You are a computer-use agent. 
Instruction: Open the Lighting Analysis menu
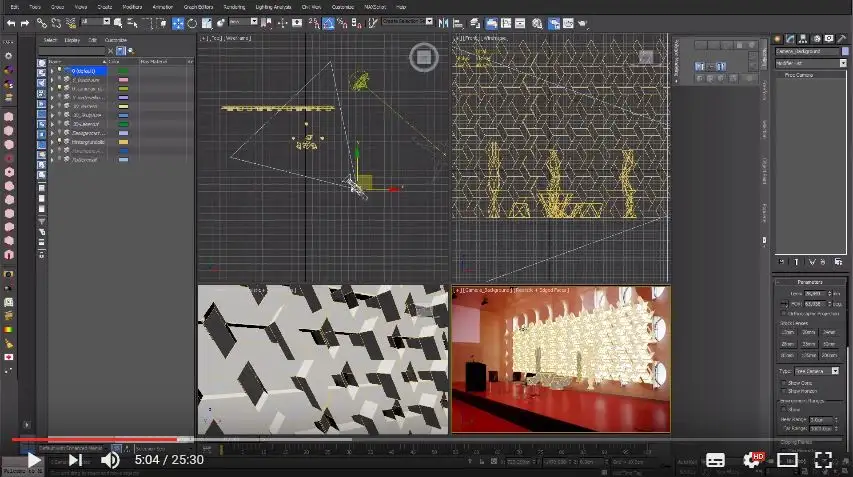click(x=273, y=7)
